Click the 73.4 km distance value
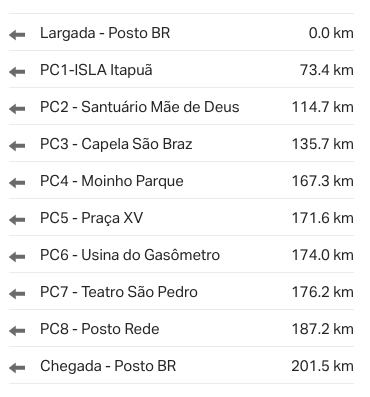Viewport: 370px width, 397px height. pyautogui.click(x=327, y=70)
